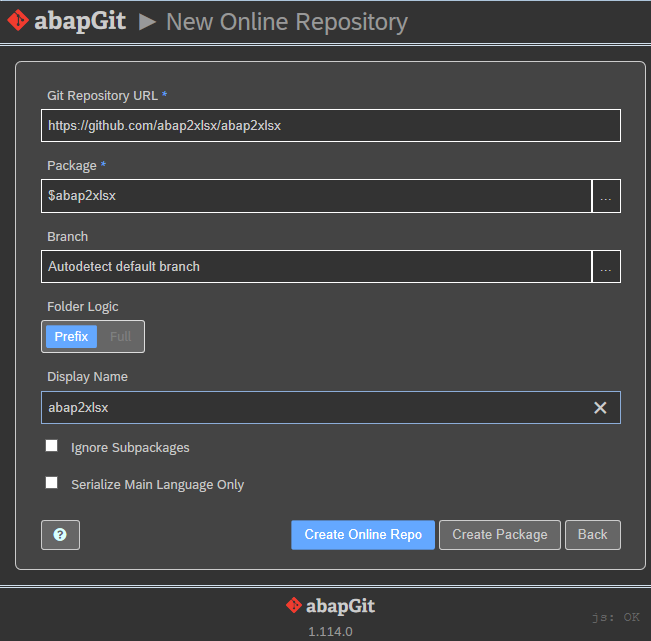Select Prefix folder logic
The image size is (651, 641).
(71, 336)
